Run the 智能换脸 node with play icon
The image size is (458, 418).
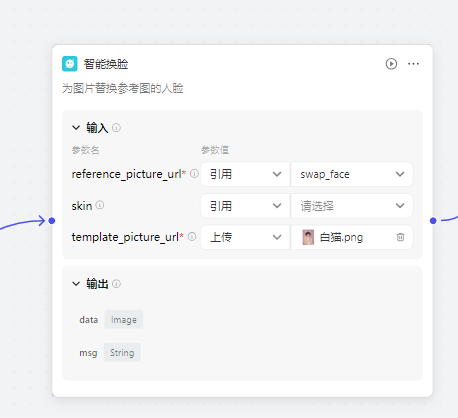[x=391, y=64]
